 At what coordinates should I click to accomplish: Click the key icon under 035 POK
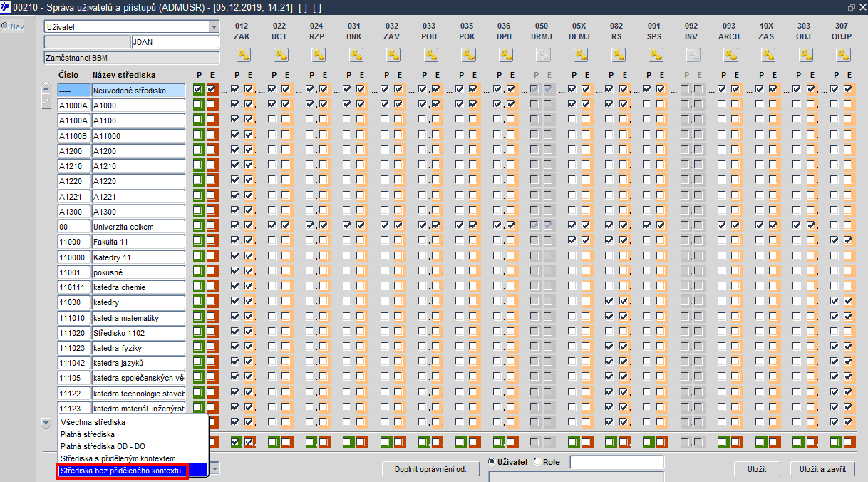click(467, 54)
